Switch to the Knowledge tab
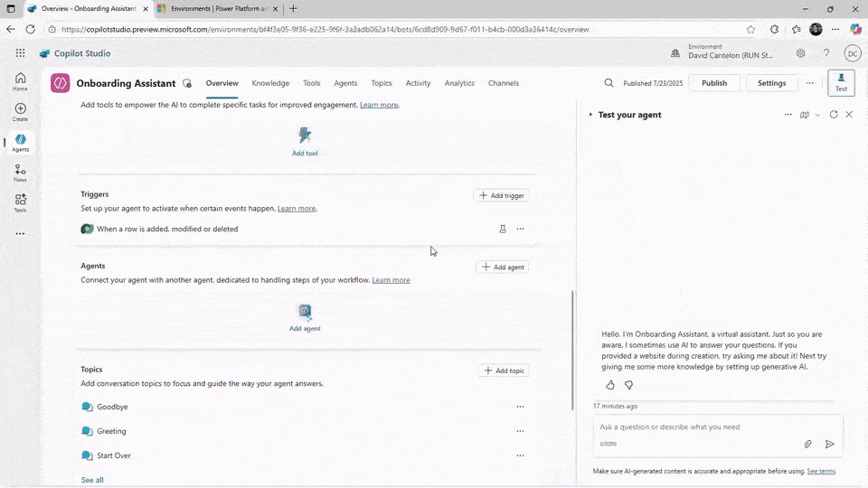The image size is (868, 488). 270,83
